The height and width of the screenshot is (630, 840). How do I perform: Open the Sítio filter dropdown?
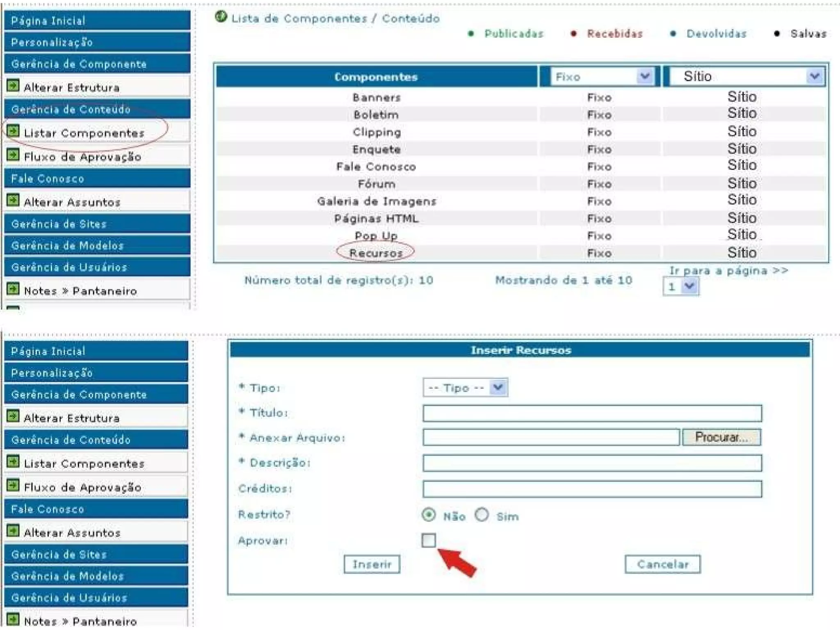pos(814,76)
